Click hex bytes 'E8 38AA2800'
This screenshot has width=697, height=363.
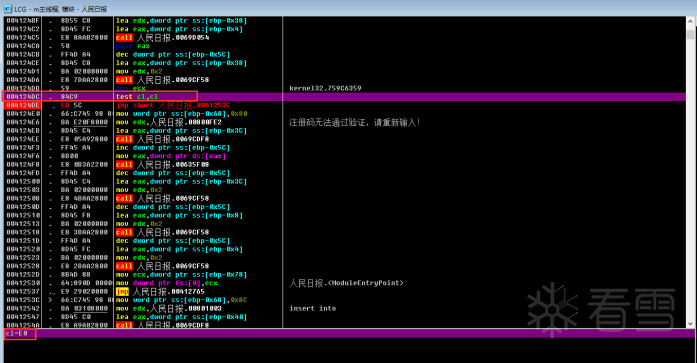click(x=84, y=232)
